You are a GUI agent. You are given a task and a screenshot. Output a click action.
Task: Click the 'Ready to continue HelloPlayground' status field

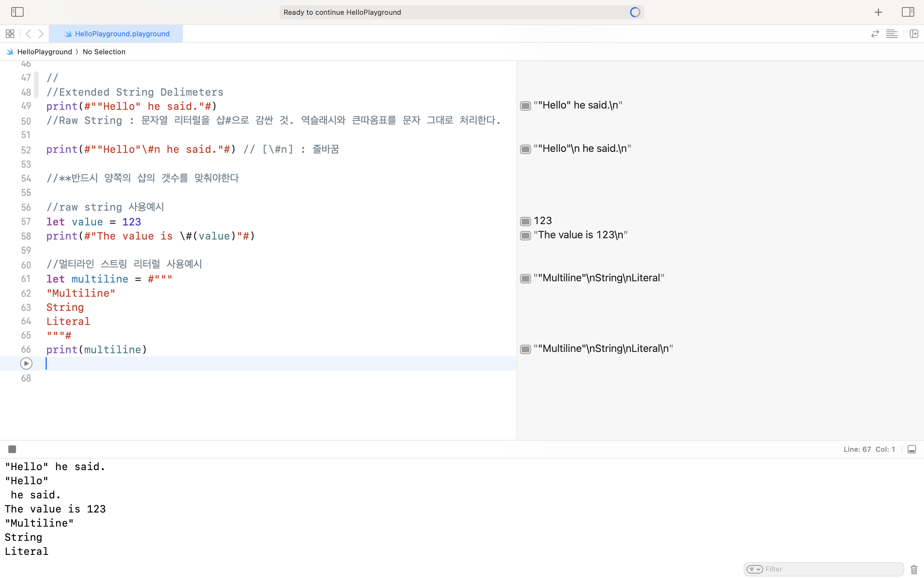click(462, 12)
